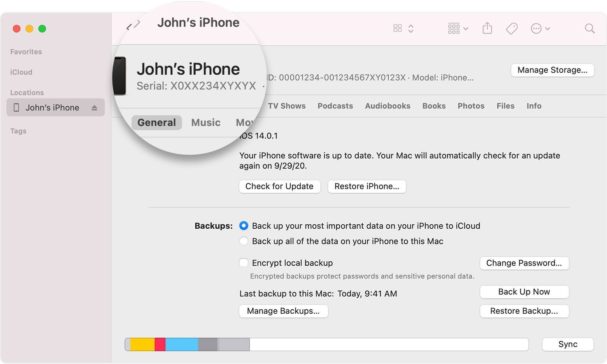
Task: Click the red storage bar segment
Action: click(160, 345)
